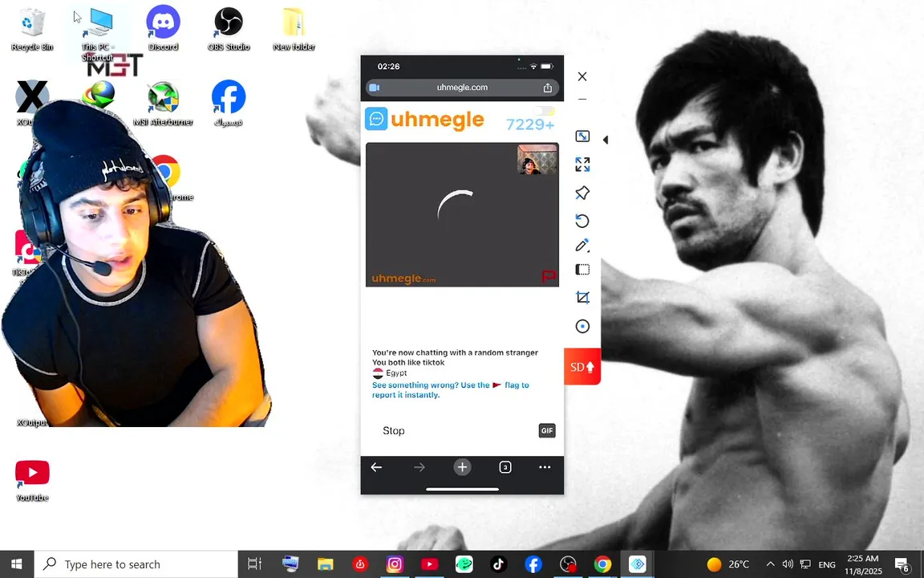Open the Recycle Bin desktop icon

point(31,30)
